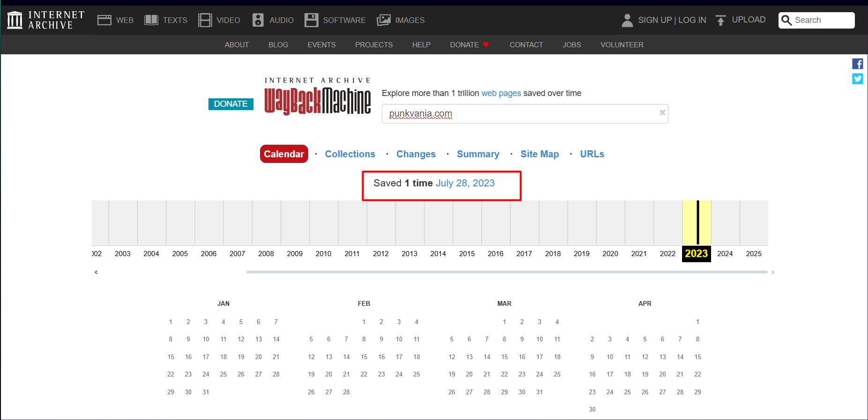Open the Video filmstrip icon

pyautogui.click(x=205, y=20)
